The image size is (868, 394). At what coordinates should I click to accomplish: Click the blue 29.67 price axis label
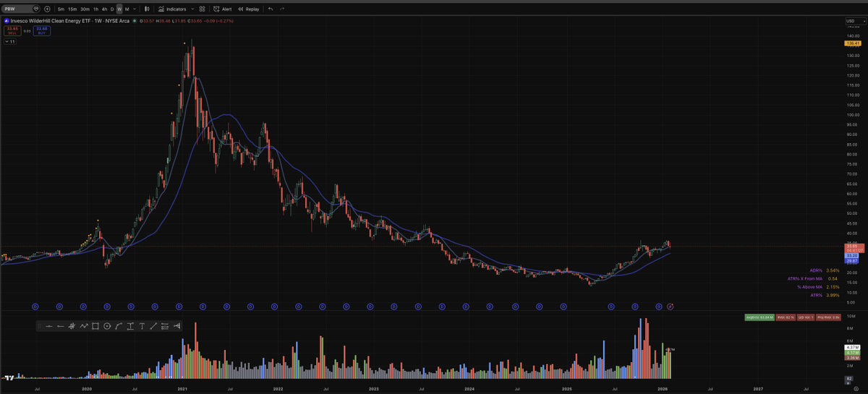[851, 261]
